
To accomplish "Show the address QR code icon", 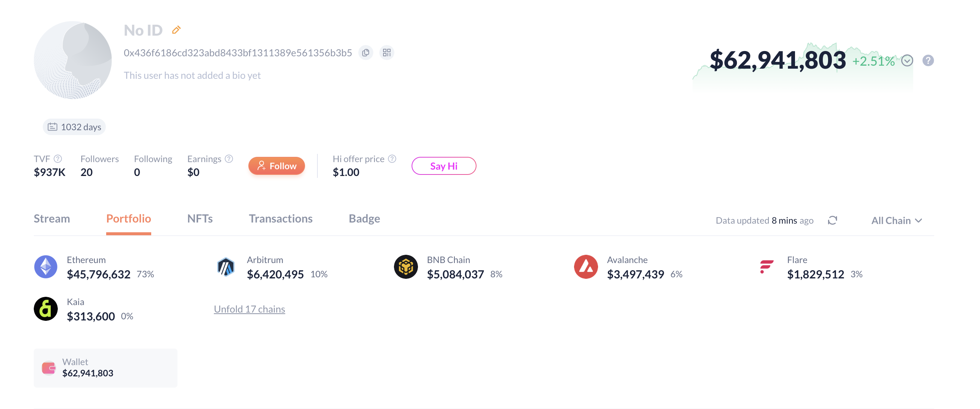I will (386, 53).
